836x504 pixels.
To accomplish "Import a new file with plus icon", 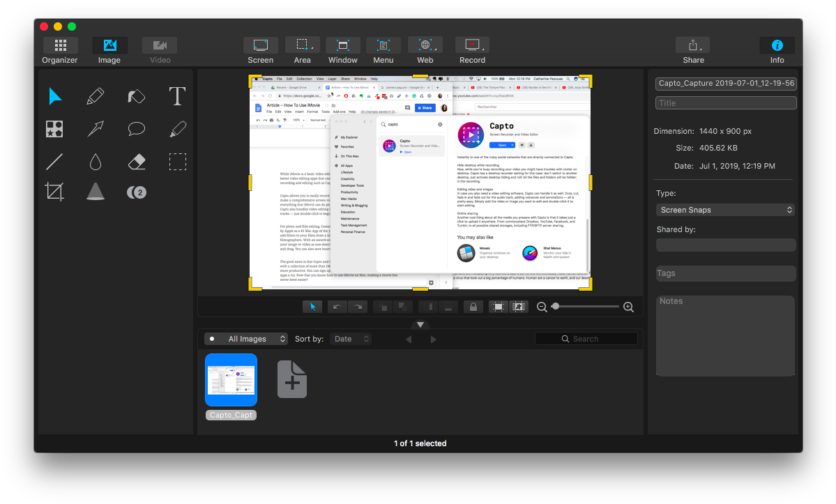I will click(x=292, y=379).
